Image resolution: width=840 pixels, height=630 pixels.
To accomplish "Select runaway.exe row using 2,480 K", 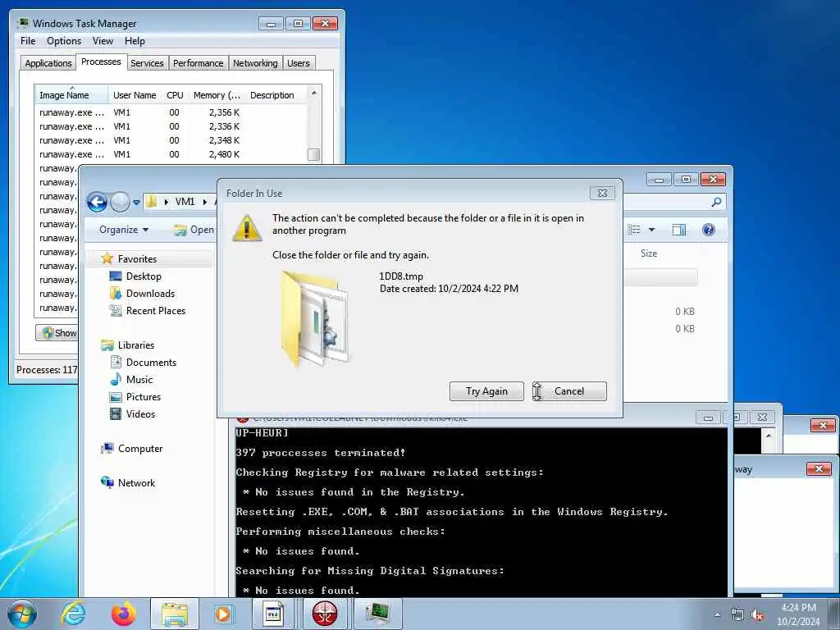I will click(171, 154).
